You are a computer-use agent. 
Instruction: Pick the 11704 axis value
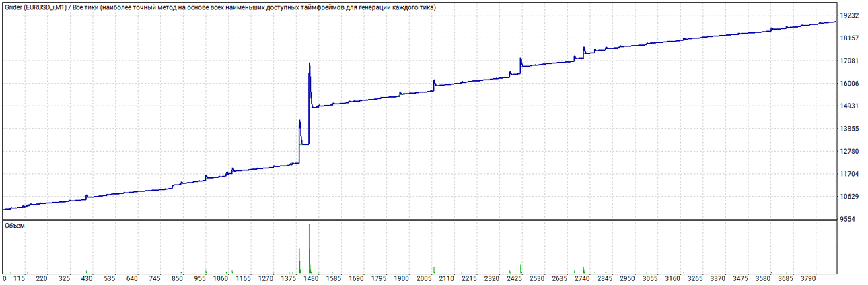[851, 174]
